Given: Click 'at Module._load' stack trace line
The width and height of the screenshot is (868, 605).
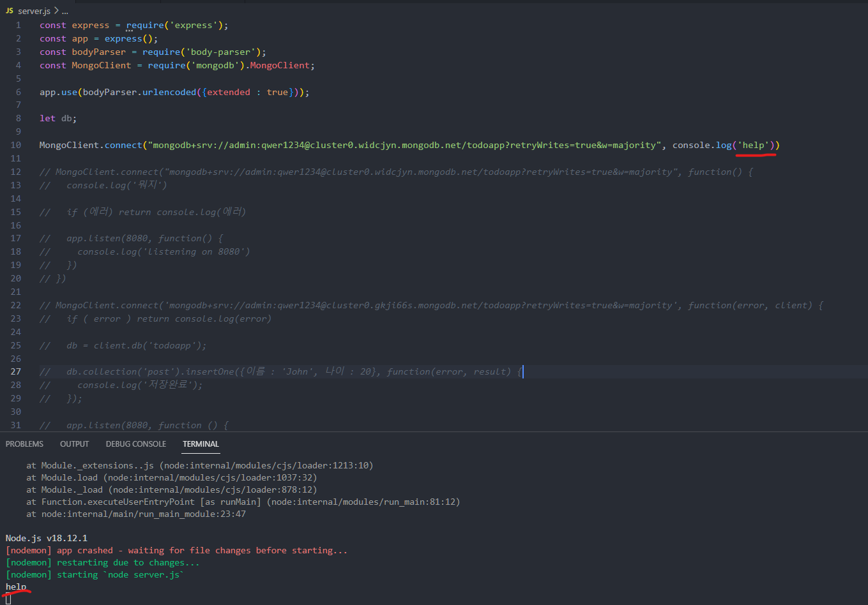Looking at the screenshot, I should [172, 490].
